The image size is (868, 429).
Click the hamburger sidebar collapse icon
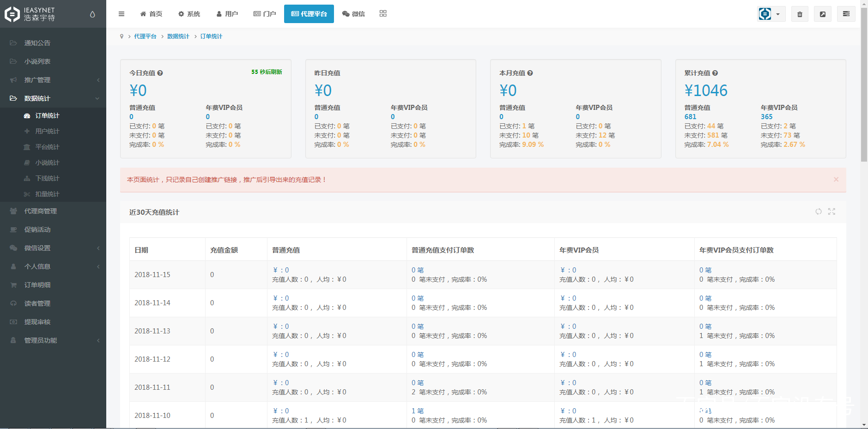point(121,14)
